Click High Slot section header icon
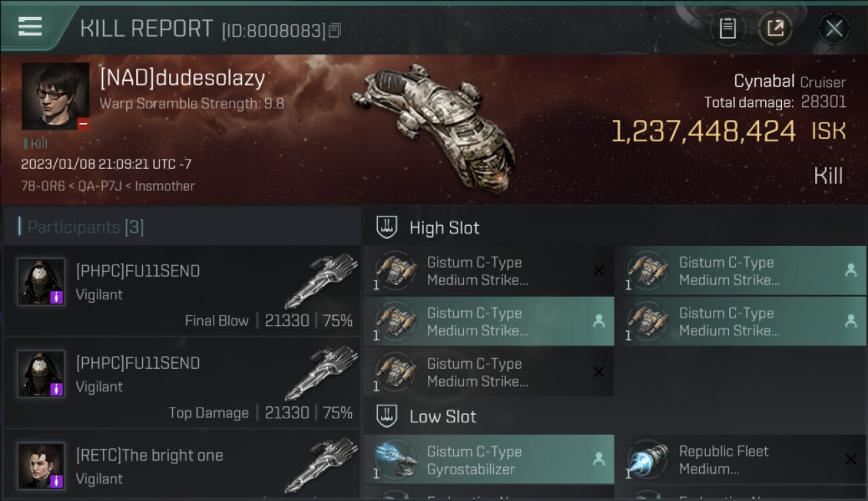The width and height of the screenshot is (868, 501). coord(387,228)
